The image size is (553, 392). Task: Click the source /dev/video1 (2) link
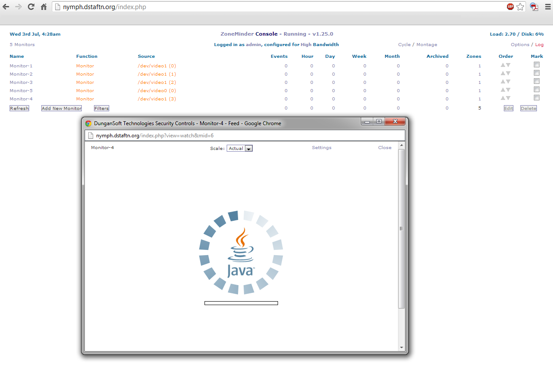click(x=157, y=83)
